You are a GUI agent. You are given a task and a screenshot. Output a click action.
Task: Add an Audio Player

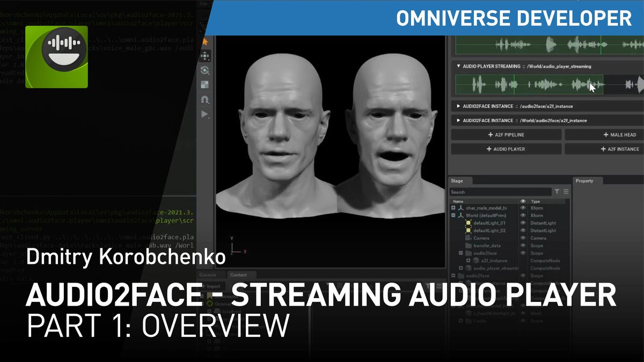[x=506, y=149]
